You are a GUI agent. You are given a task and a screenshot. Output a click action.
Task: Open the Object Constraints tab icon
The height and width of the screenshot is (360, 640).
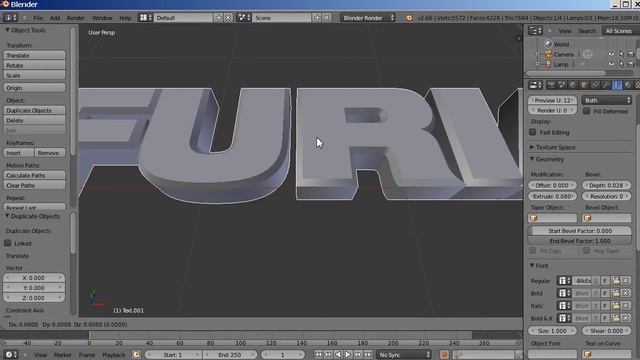click(x=595, y=85)
